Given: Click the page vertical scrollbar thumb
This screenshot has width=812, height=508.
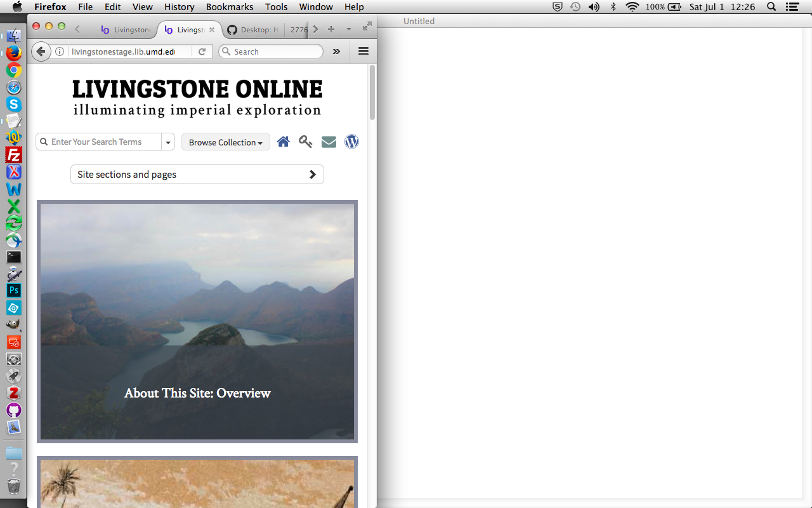Looking at the screenshot, I should 372,93.
